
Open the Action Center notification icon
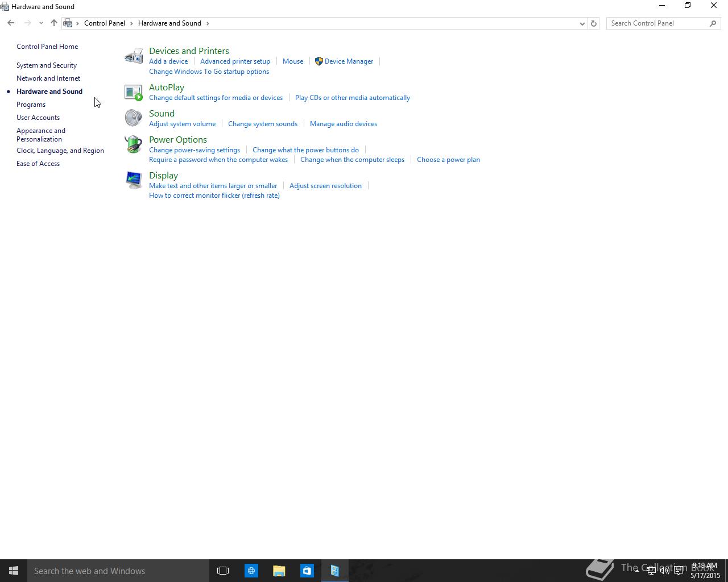click(x=679, y=571)
